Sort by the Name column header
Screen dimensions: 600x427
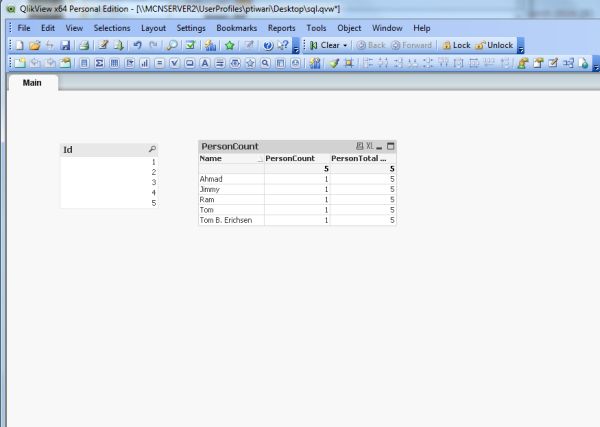(x=232, y=158)
